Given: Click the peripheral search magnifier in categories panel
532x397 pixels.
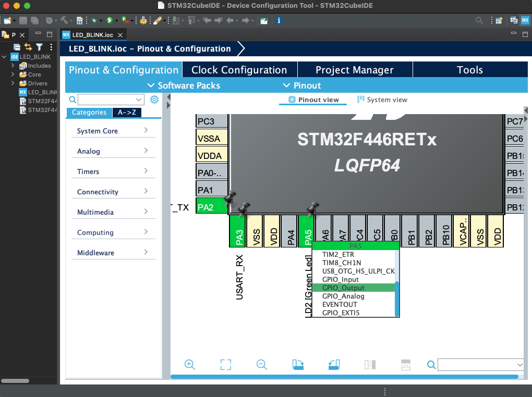Looking at the screenshot, I should click(72, 100).
